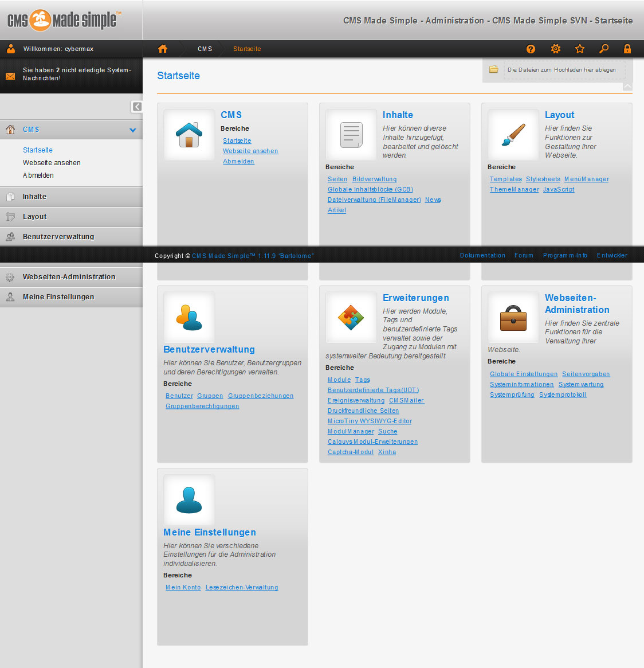This screenshot has height=668, width=644.
Task: Expand the Benutzerverwaltung sidebar menu
Action: tap(71, 237)
